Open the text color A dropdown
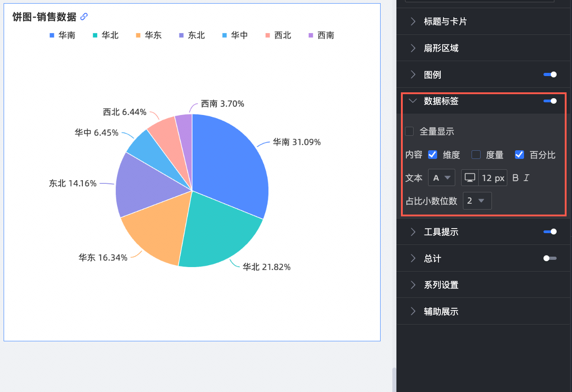Screen dimensions: 572x392 click(441, 178)
